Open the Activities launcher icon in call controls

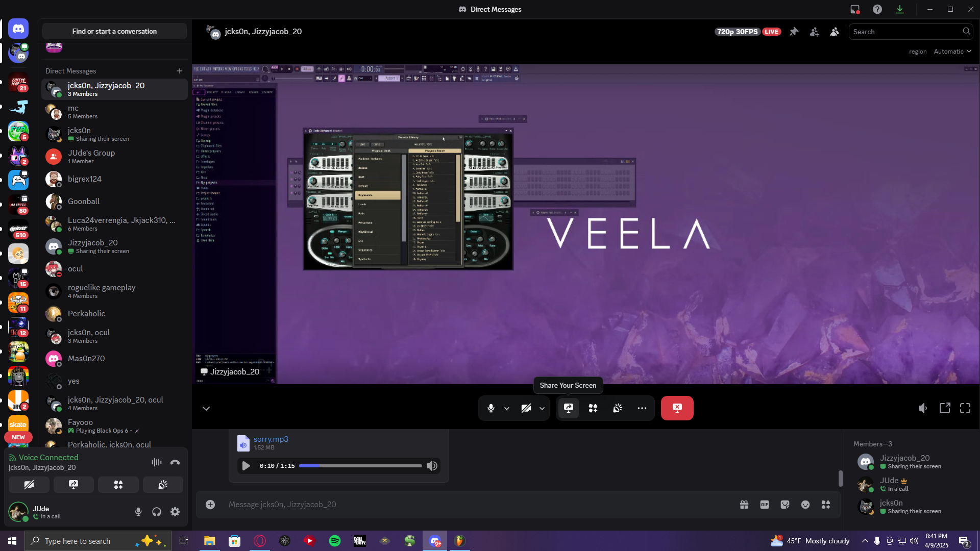pos(593,408)
